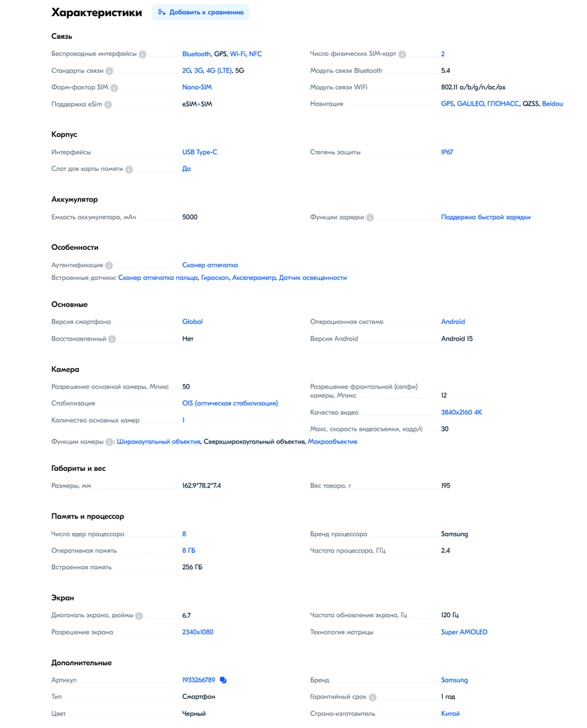The image size is (587, 728).
Task: Open info icon for Функции зарядки
Action: tap(370, 217)
